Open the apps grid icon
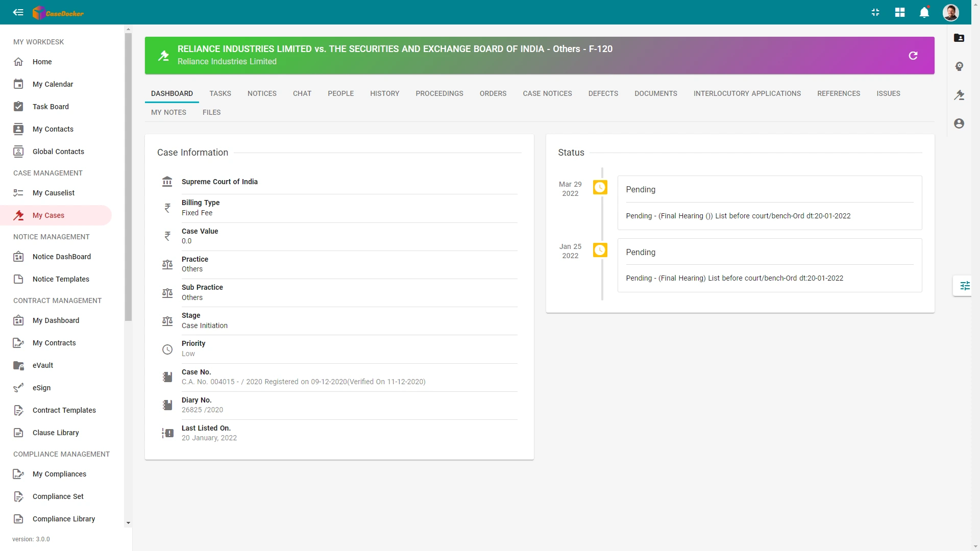980x551 pixels. point(900,12)
